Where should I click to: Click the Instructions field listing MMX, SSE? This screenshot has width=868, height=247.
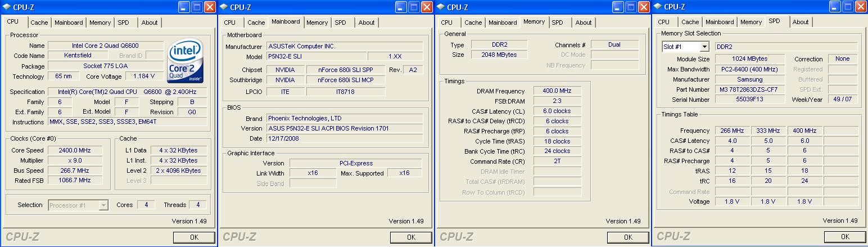click(127, 122)
